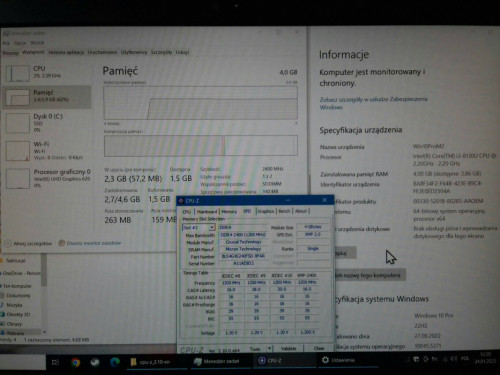Open the Graphics tab in CPU-Z

point(266,211)
